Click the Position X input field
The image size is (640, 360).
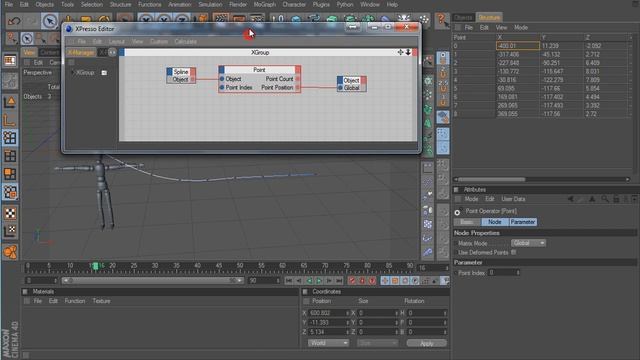[x=328, y=313]
